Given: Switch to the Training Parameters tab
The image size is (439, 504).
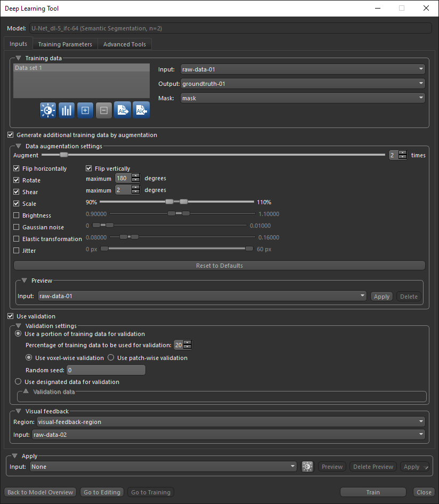Looking at the screenshot, I should [x=65, y=44].
